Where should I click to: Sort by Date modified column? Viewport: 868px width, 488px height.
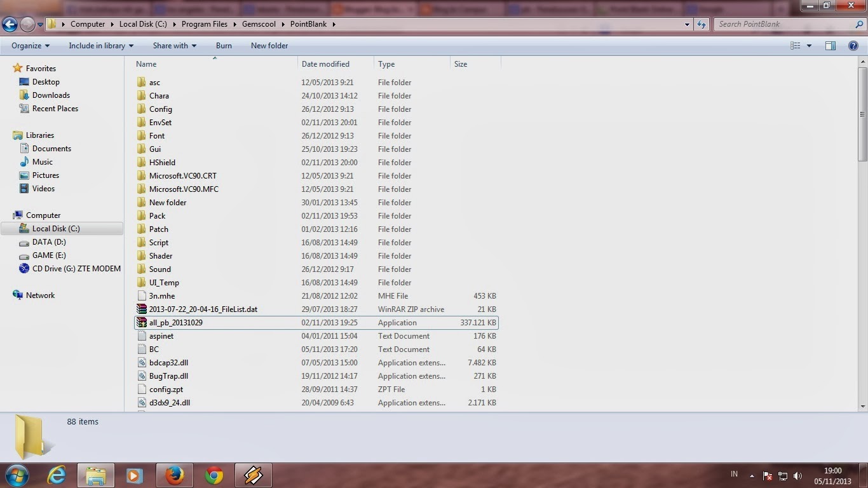[336, 64]
